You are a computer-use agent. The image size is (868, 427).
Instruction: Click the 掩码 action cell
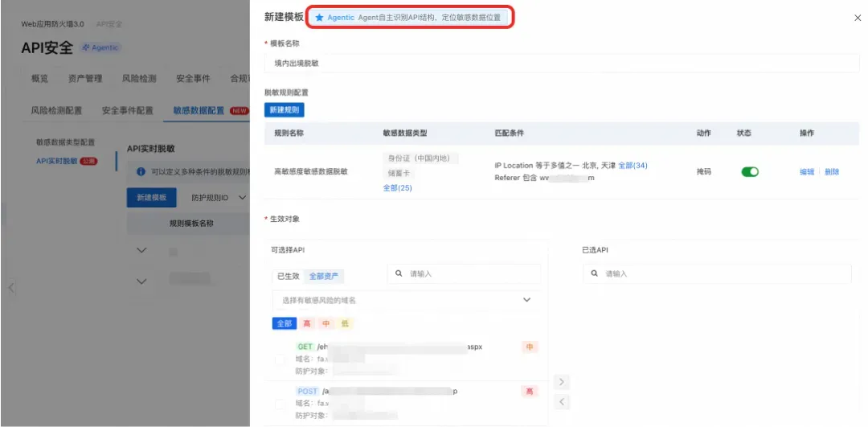tap(703, 172)
